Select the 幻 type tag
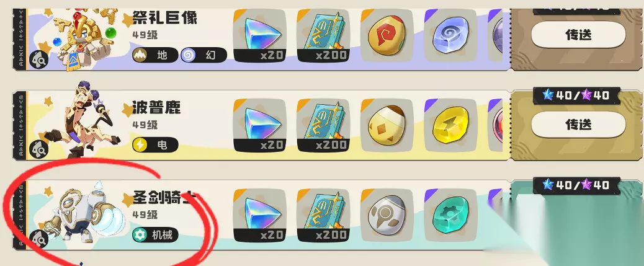 203,55
